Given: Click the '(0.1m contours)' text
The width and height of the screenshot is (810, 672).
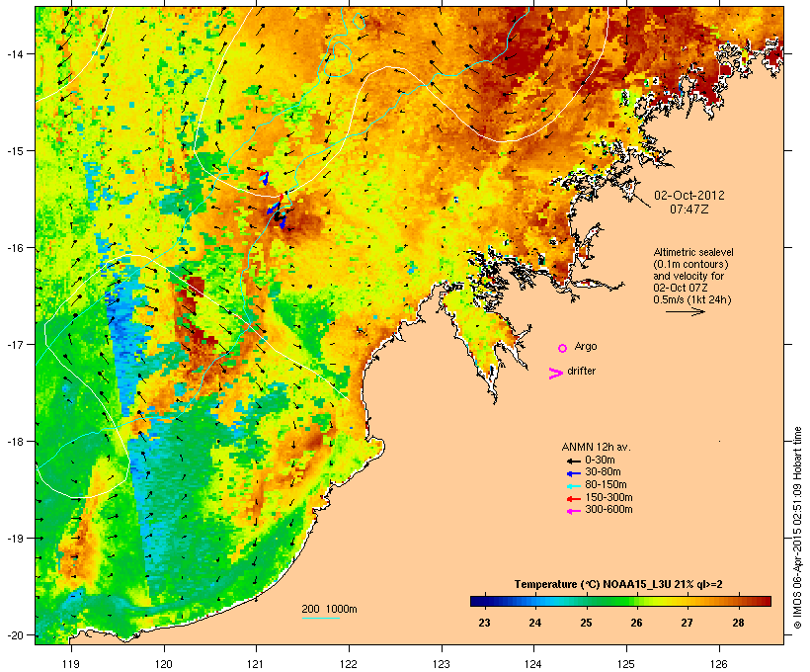Looking at the screenshot, I should [690, 264].
